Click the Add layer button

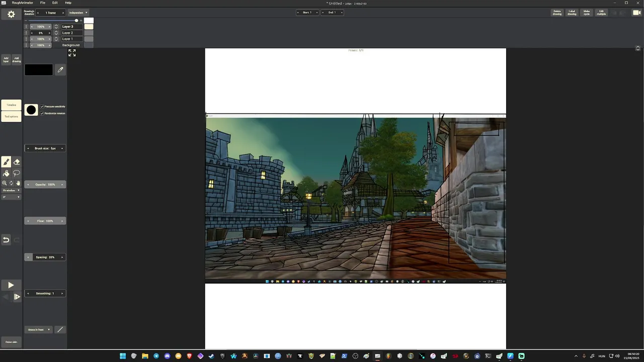(6, 60)
